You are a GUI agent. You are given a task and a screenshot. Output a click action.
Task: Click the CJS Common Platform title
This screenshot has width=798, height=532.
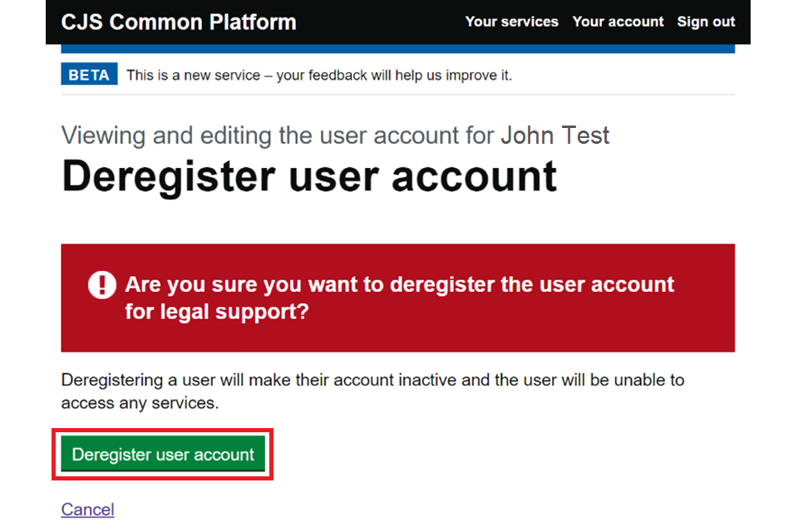(x=178, y=22)
